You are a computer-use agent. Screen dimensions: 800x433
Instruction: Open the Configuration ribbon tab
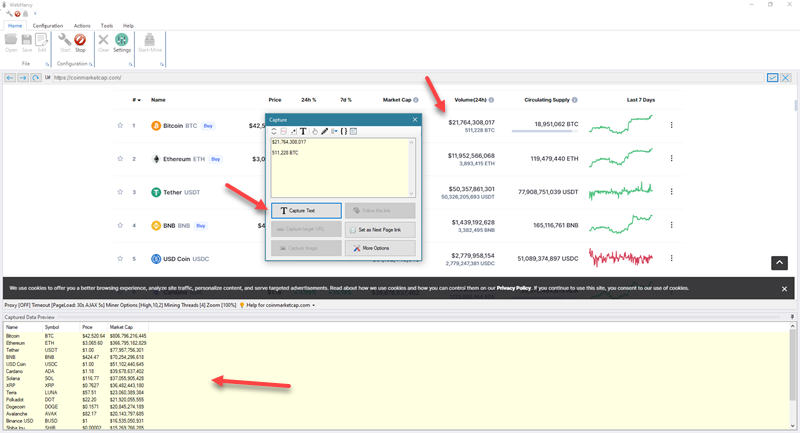48,25
